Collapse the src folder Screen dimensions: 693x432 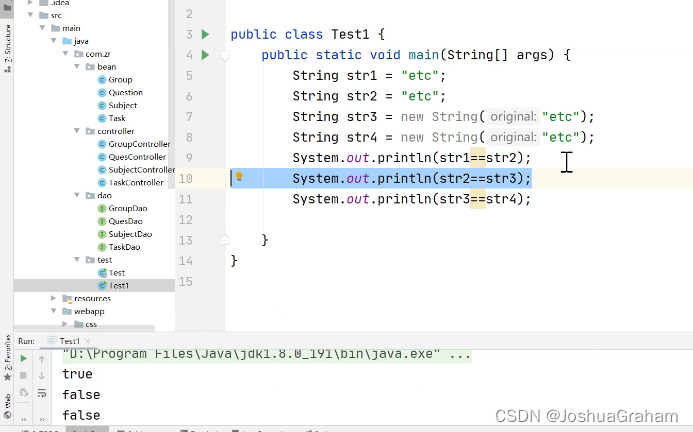(x=30, y=15)
